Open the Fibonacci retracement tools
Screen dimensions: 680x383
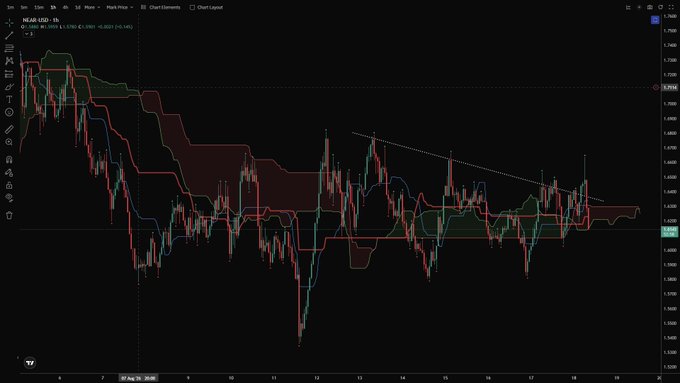9,48
